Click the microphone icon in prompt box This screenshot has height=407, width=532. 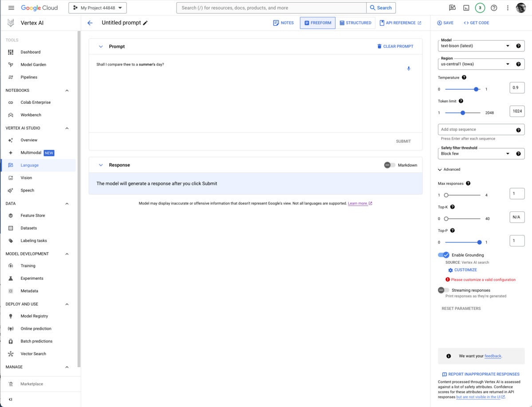click(x=409, y=68)
